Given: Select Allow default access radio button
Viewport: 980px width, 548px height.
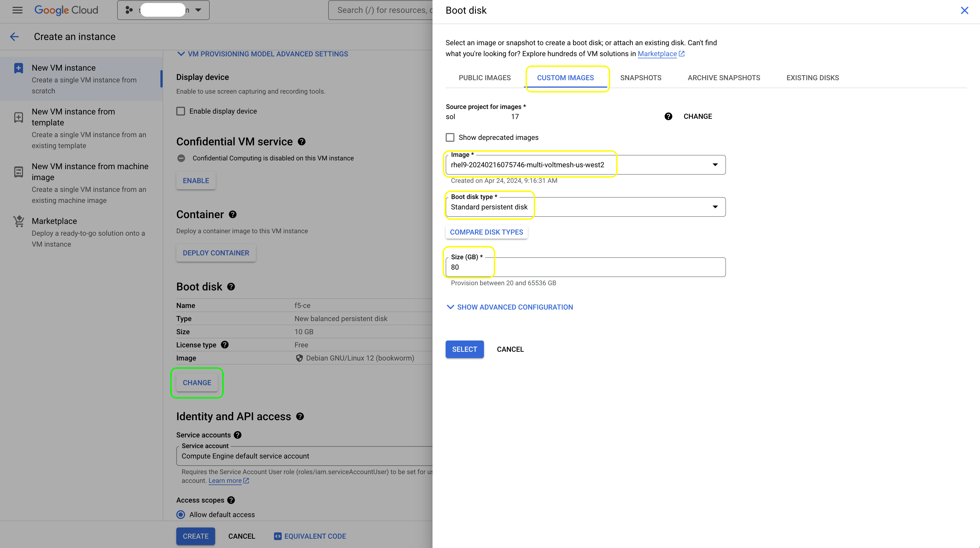Looking at the screenshot, I should (x=181, y=515).
